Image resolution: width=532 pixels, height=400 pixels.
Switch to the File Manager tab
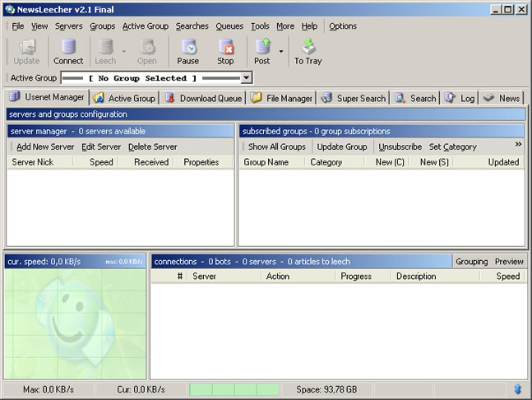click(x=281, y=98)
